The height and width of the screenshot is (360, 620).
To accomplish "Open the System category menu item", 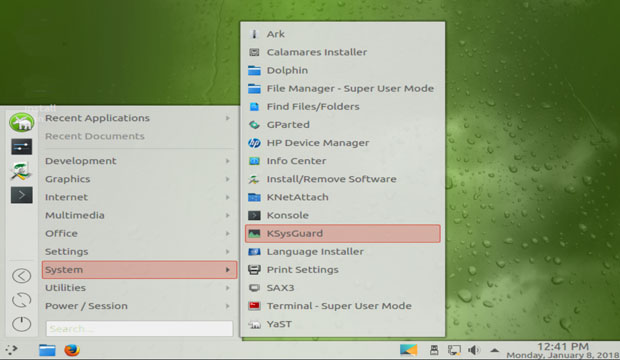I will coord(140,270).
